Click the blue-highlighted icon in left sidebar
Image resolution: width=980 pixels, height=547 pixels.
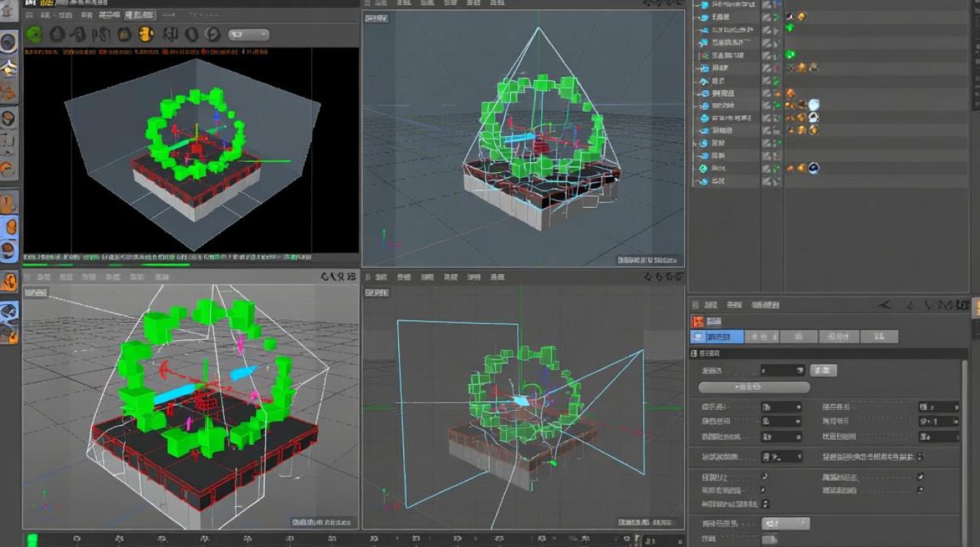[9, 226]
